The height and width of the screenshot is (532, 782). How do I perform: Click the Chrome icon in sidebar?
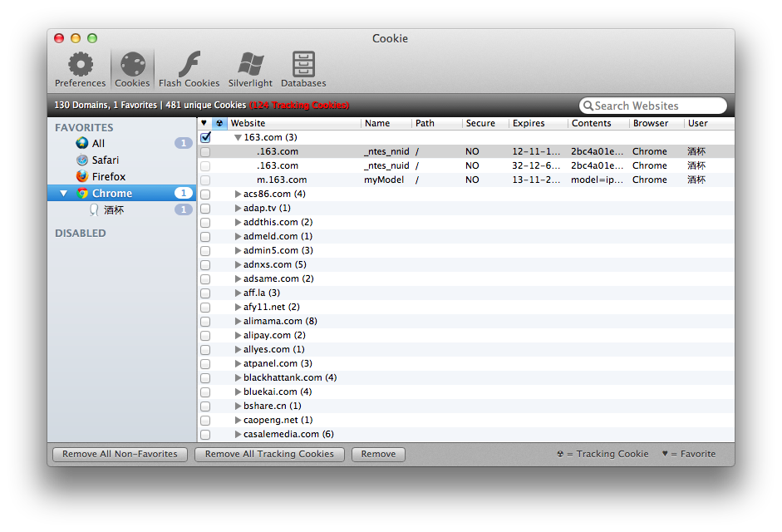pyautogui.click(x=82, y=193)
